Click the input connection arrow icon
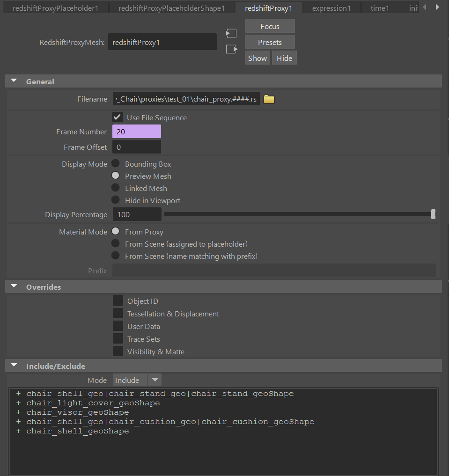449x476 pixels. tap(231, 33)
